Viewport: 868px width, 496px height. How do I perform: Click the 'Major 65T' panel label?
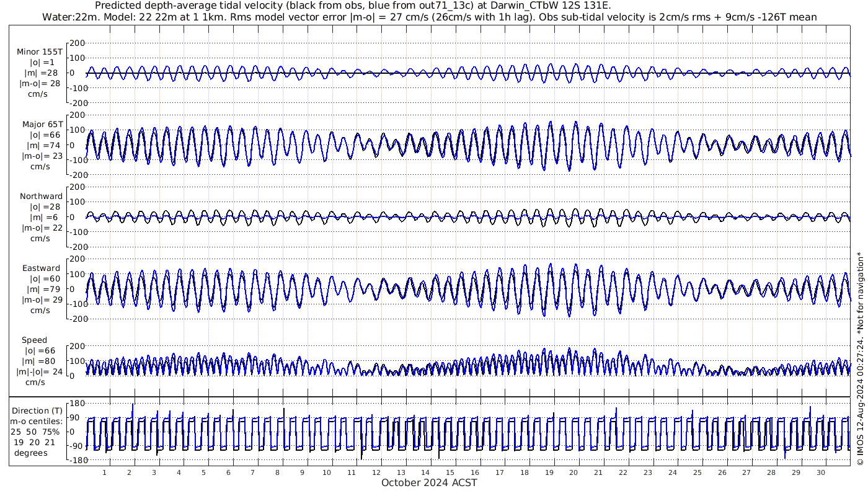pos(42,125)
